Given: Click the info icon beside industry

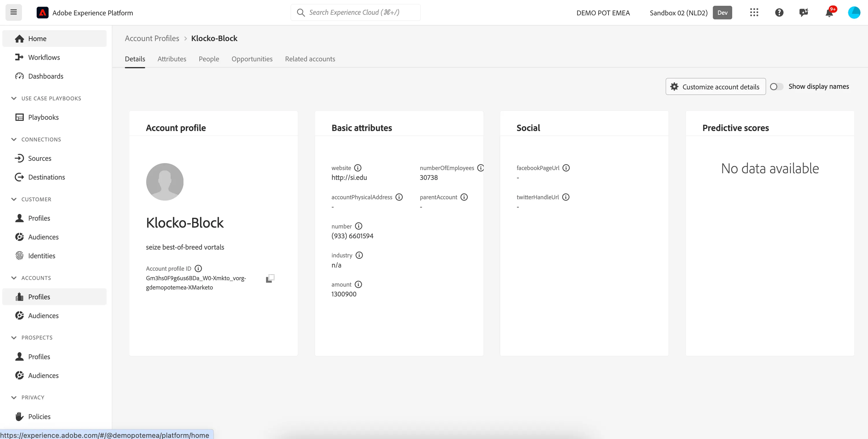Looking at the screenshot, I should [x=359, y=255].
